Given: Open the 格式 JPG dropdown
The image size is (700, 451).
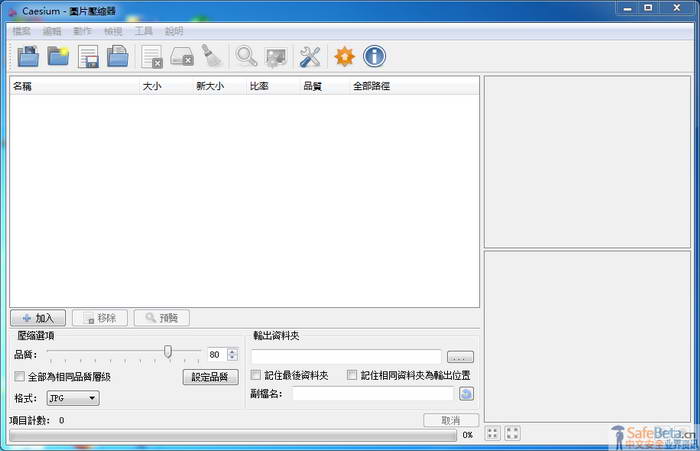Looking at the screenshot, I should point(73,398).
